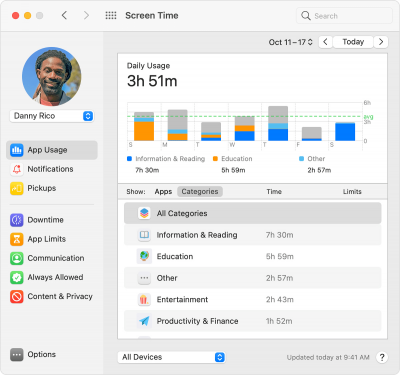Image resolution: width=400 pixels, height=375 pixels.
Task: Select the Information & Reading row
Action: tap(253, 235)
